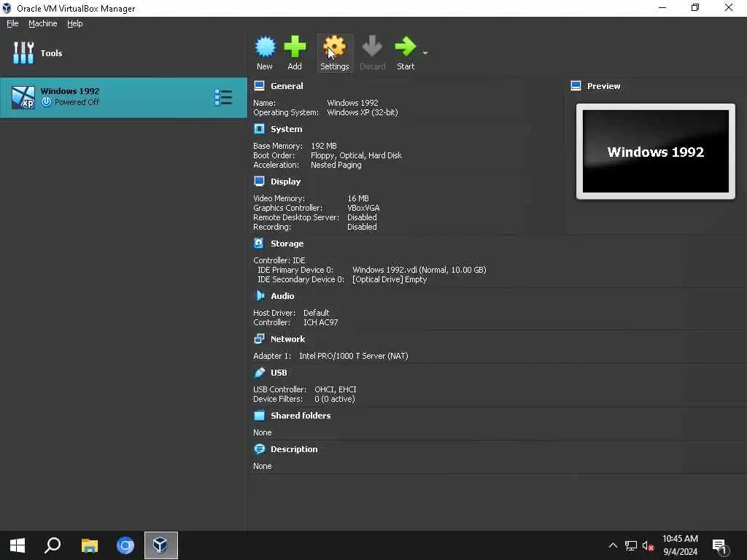Click VirtualBox taskbar icon
Screen dimensions: 747x560
click(x=161, y=545)
